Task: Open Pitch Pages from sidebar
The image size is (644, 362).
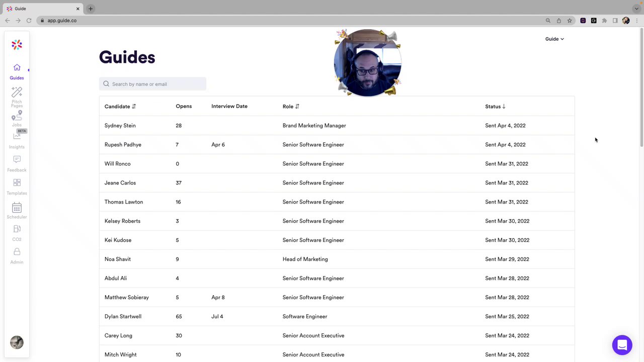Action: click(x=17, y=97)
